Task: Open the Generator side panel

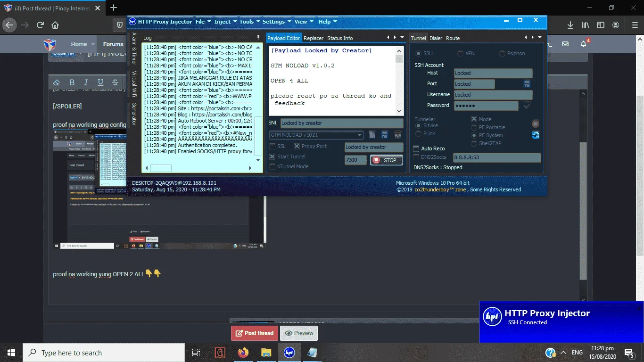Action: (x=134, y=114)
